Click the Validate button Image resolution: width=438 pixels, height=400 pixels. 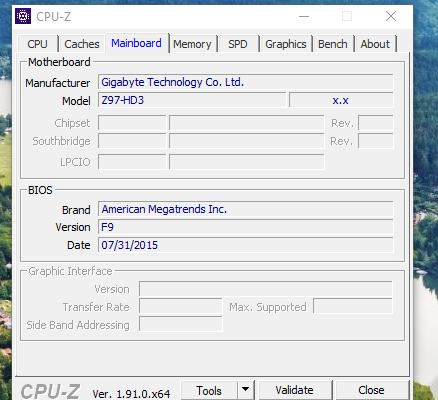coord(295,390)
